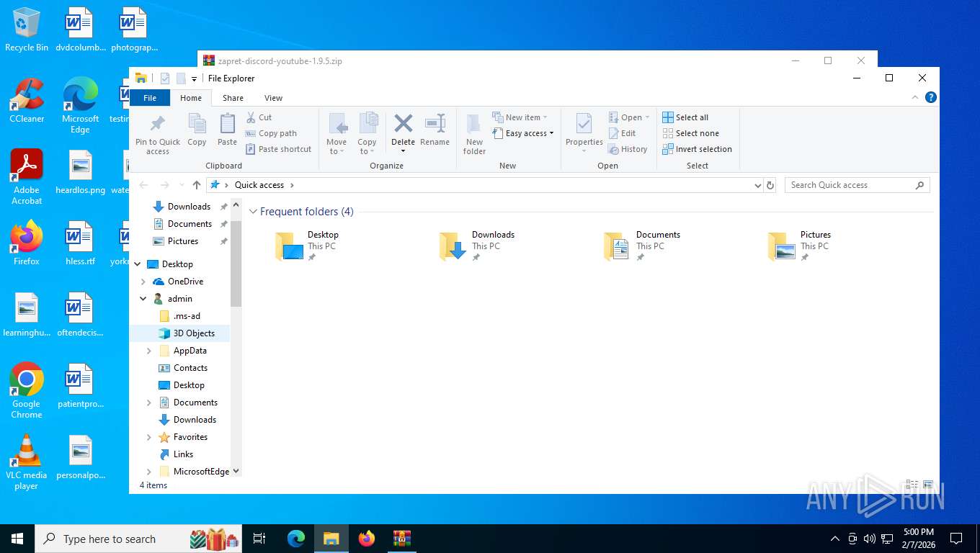Open the Open button dropdown arrow
980x553 pixels.
pos(647,117)
